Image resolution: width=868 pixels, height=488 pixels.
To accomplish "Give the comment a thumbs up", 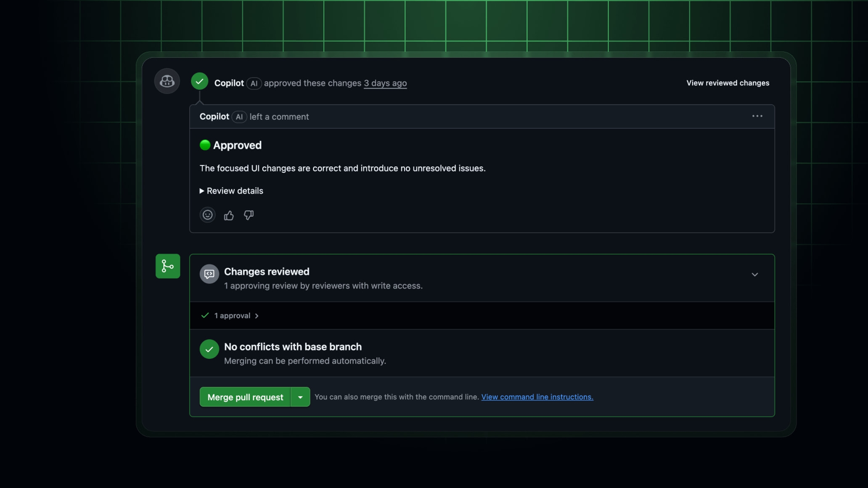I will pyautogui.click(x=229, y=216).
